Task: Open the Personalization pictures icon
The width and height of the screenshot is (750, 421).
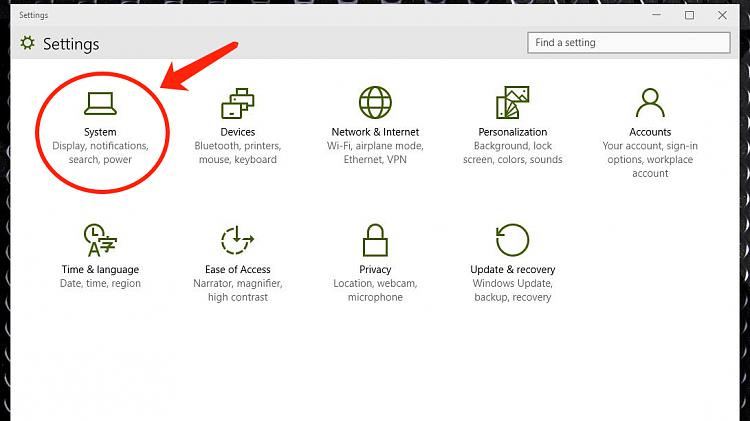Action: [x=513, y=102]
